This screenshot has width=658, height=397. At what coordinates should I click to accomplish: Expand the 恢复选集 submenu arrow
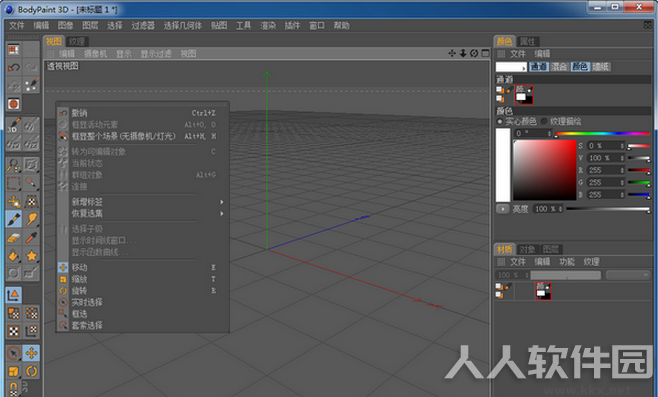tap(222, 214)
